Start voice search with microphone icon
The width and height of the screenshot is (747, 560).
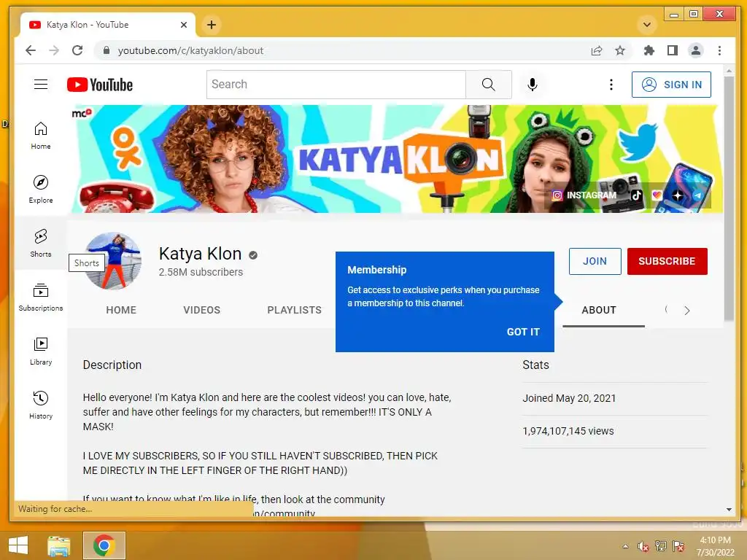tap(532, 85)
